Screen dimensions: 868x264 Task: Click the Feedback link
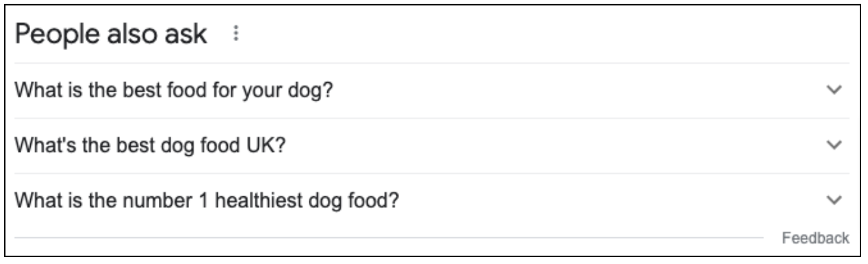pyautogui.click(x=815, y=238)
